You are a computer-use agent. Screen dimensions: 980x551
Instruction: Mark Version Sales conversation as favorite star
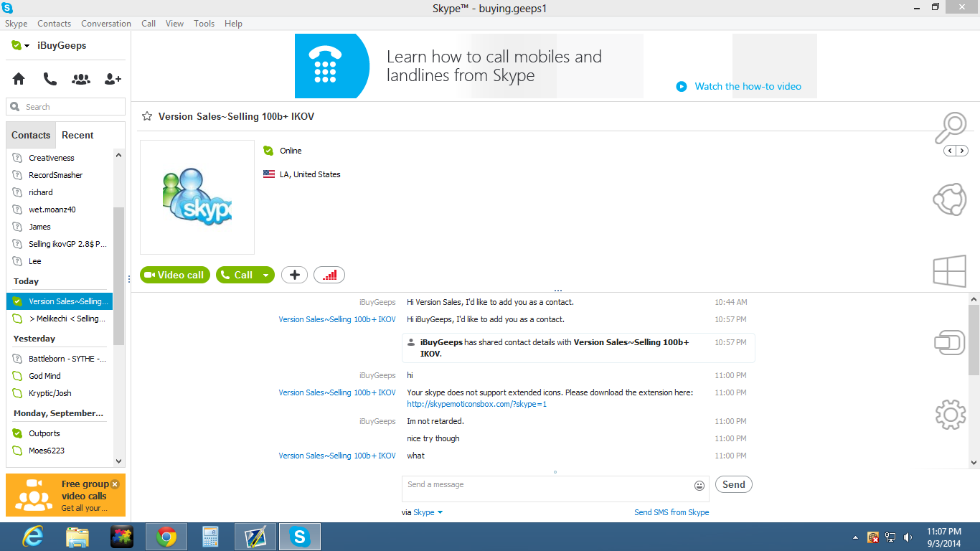147,116
